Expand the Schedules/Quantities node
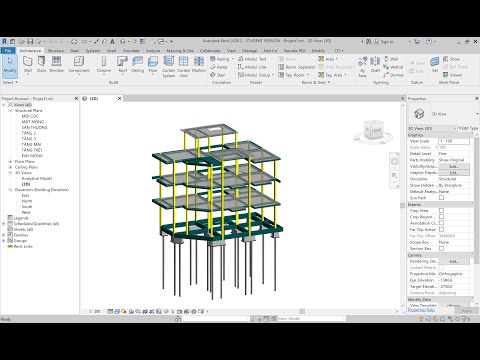This screenshot has width=480, height=360. pos(4,224)
